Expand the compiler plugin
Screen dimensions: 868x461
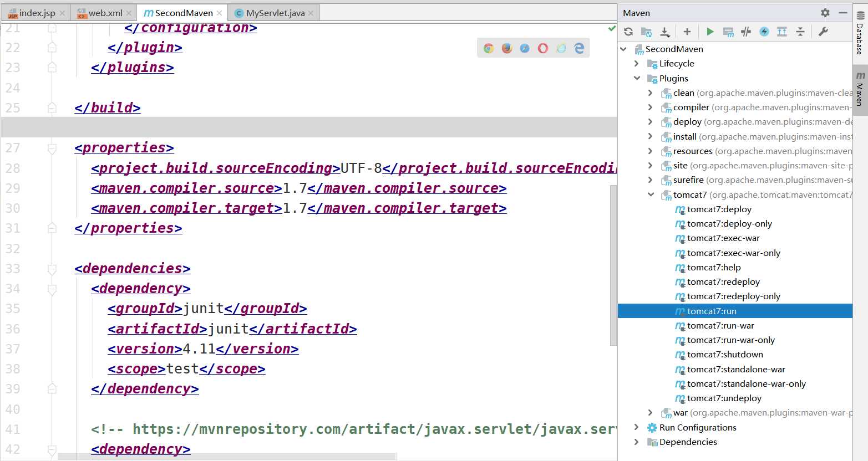pyautogui.click(x=651, y=107)
